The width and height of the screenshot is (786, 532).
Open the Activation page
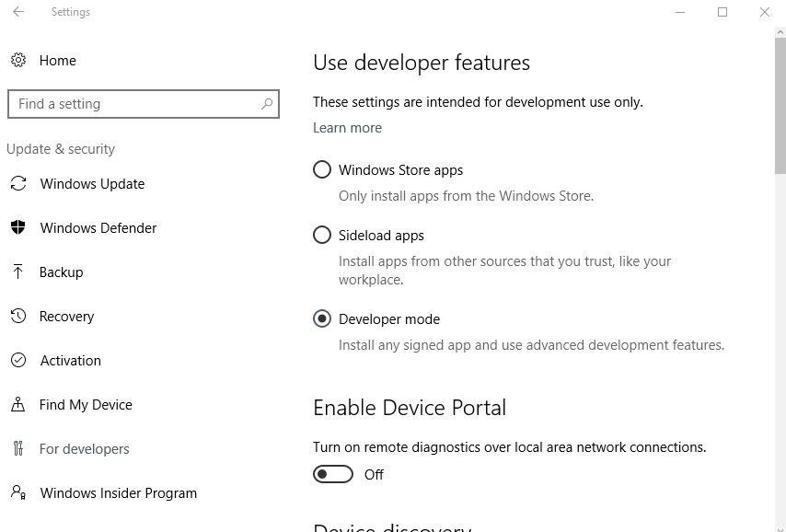pyautogui.click(x=71, y=361)
